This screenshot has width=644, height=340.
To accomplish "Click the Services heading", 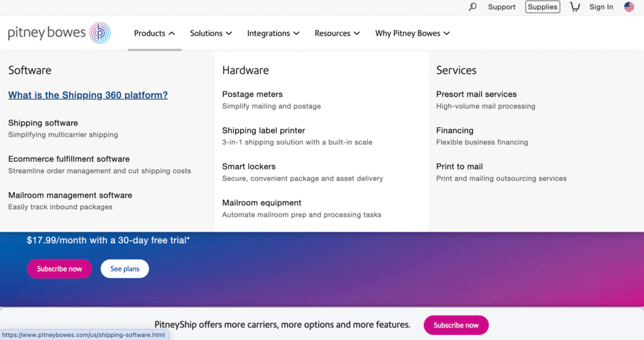I will click(457, 71).
